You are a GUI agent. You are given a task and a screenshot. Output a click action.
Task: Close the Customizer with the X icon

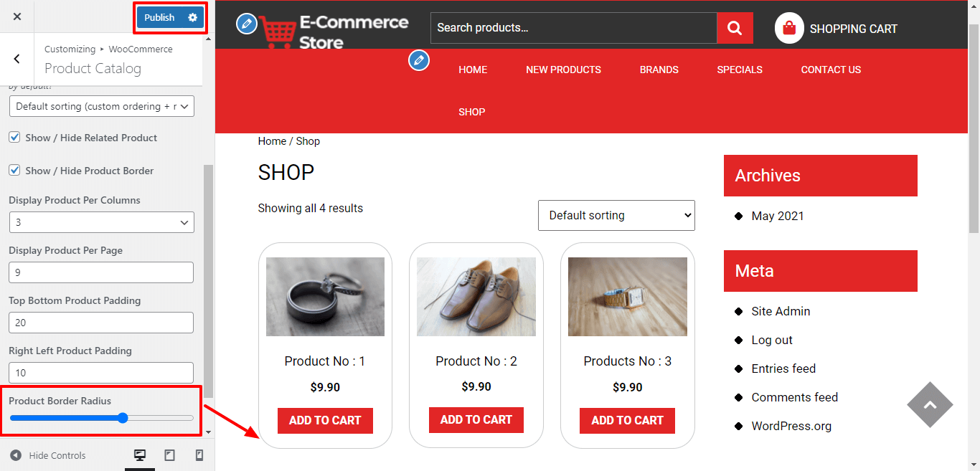click(17, 16)
